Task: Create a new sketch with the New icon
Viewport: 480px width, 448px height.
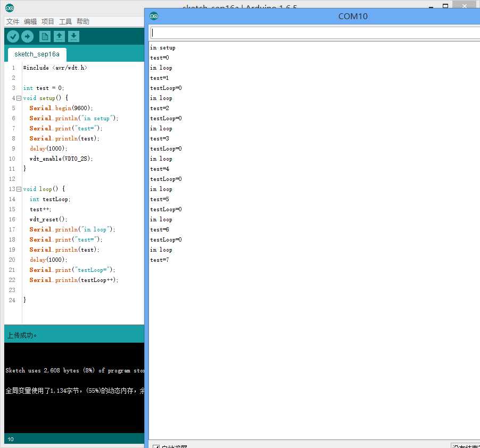Action: coord(45,36)
